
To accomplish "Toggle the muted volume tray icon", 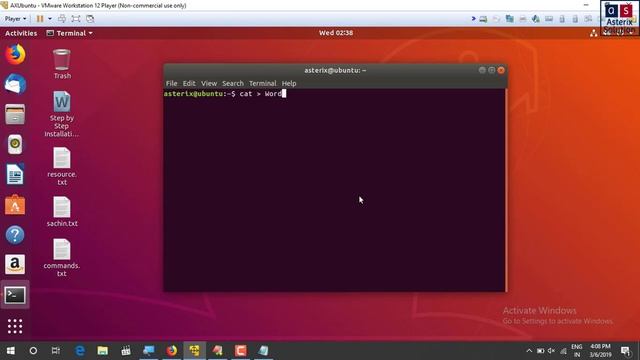I will tap(551, 351).
